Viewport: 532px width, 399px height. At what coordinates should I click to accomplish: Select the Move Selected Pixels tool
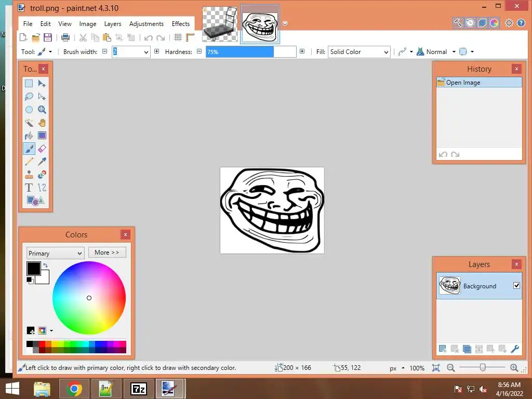coord(42,84)
